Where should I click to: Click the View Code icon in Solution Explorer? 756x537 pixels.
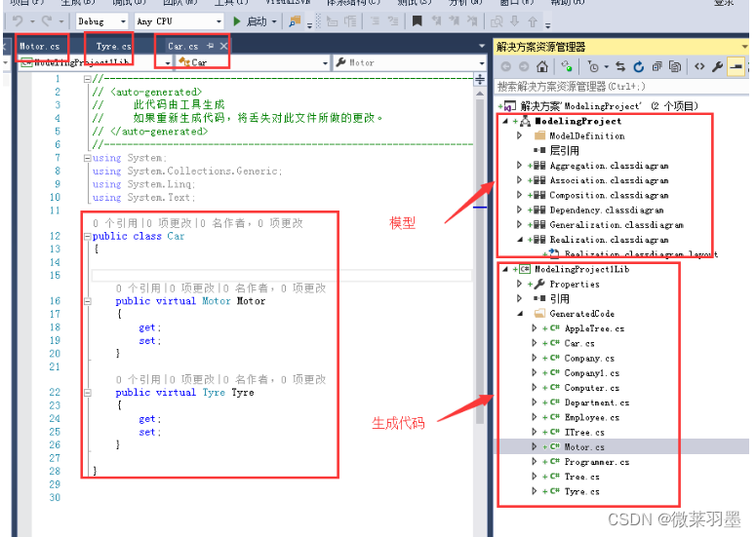(699, 66)
